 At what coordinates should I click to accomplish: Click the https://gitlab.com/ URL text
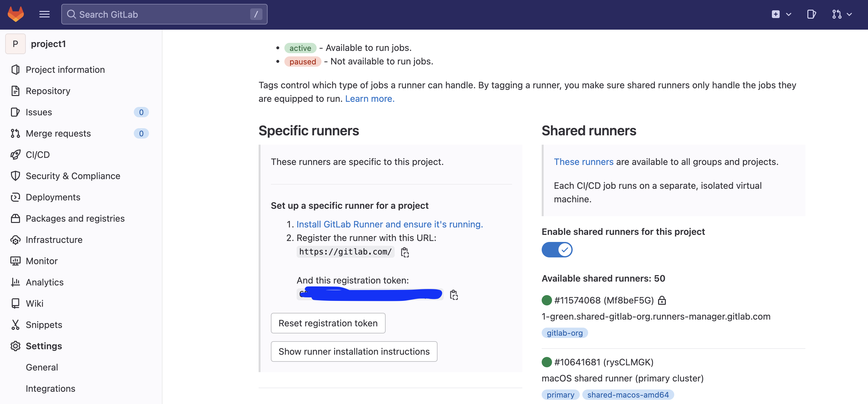pyautogui.click(x=345, y=252)
